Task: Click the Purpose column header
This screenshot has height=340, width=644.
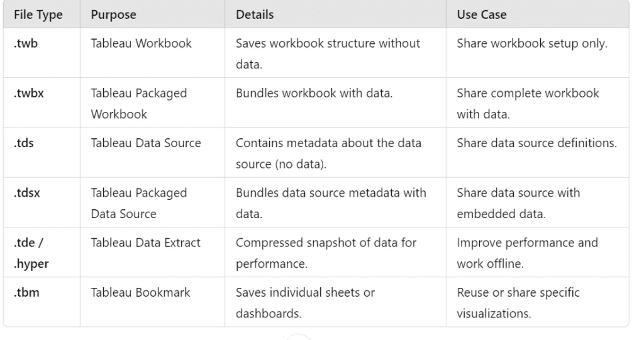Action: point(114,14)
